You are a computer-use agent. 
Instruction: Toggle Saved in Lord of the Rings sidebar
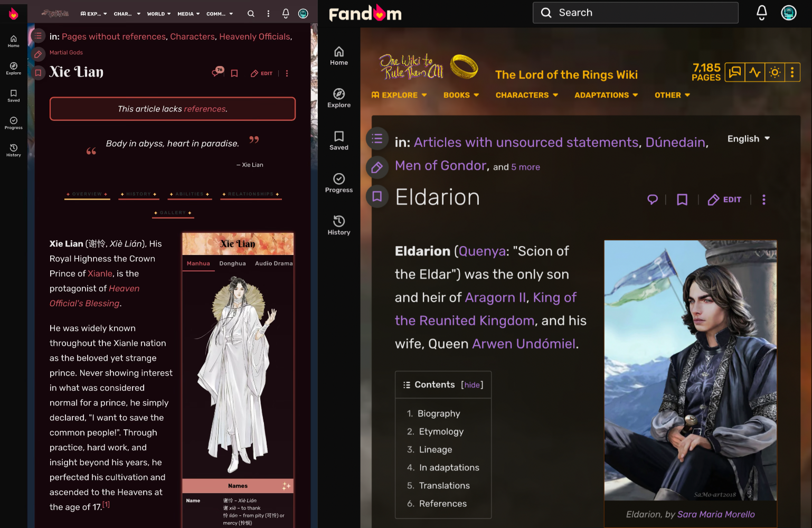(339, 141)
